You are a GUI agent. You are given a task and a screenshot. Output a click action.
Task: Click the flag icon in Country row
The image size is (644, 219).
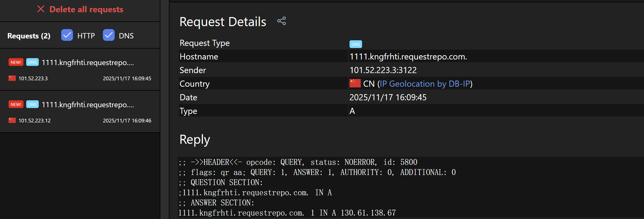click(355, 83)
